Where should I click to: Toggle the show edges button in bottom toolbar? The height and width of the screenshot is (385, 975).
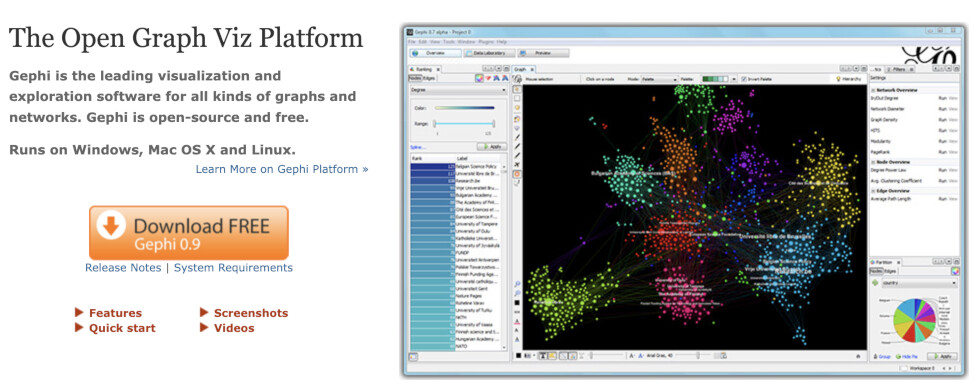[563, 356]
